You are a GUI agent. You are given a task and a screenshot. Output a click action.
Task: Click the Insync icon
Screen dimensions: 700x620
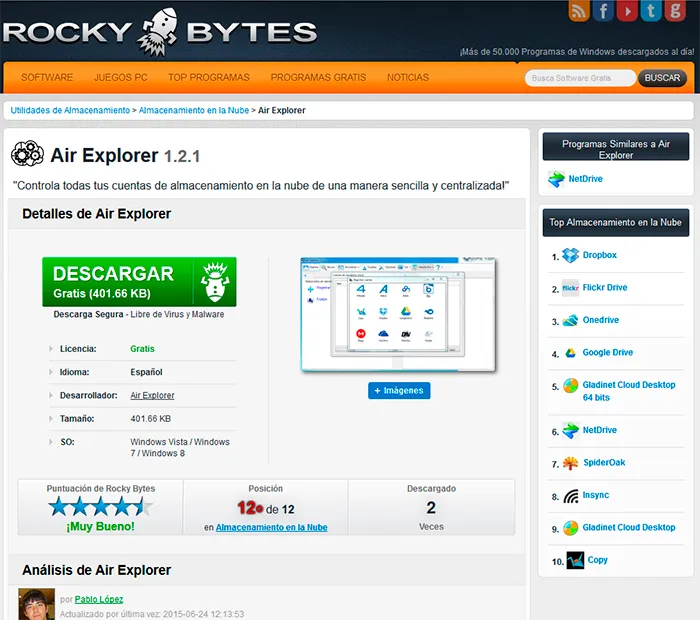click(x=570, y=495)
